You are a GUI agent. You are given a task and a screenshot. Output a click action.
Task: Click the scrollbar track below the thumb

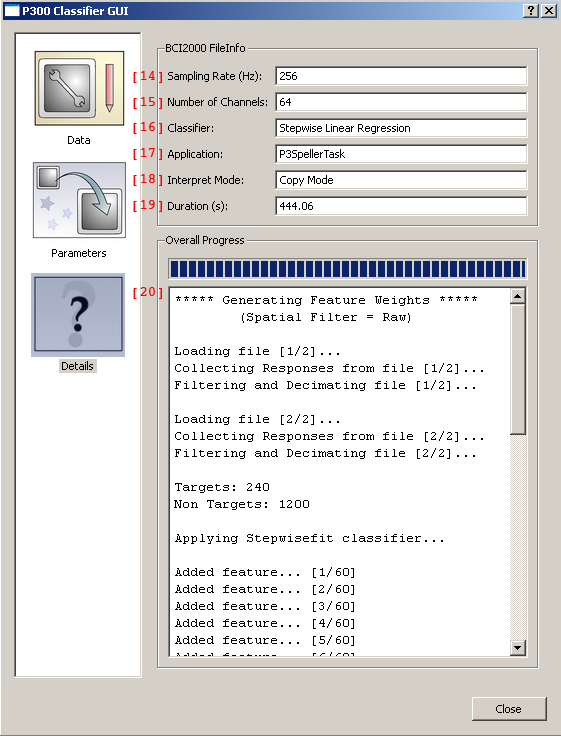[517, 537]
